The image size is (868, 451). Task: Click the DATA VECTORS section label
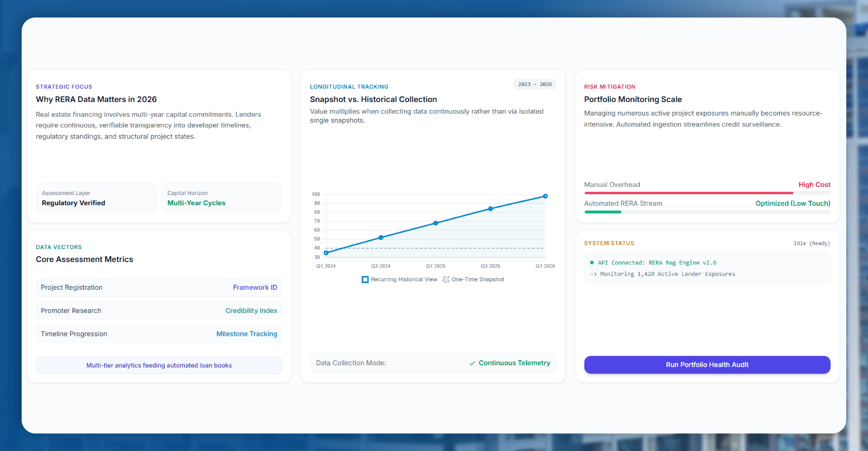tap(59, 247)
